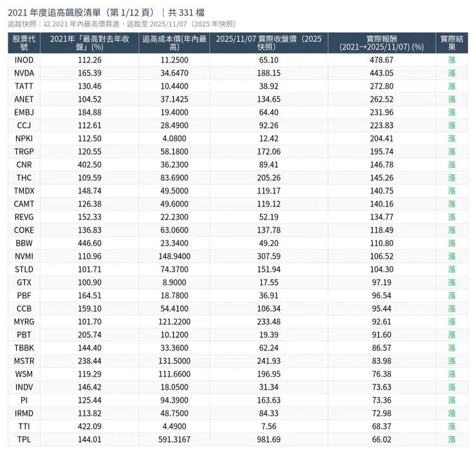The image size is (476, 454).
Task: Open the INOD ticker row
Action: 24,60
